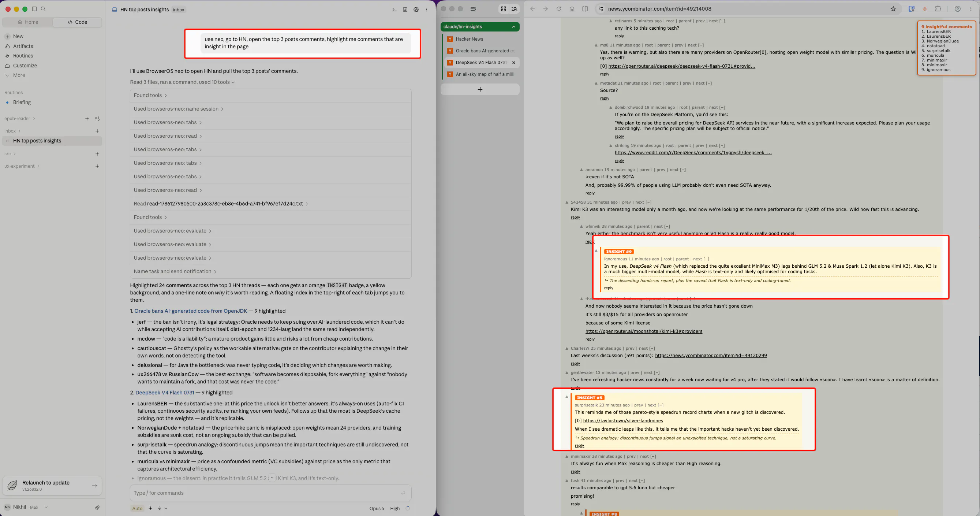Upvote the gentlewater comment
This screenshot has width=980, height=516.
coord(566,373)
